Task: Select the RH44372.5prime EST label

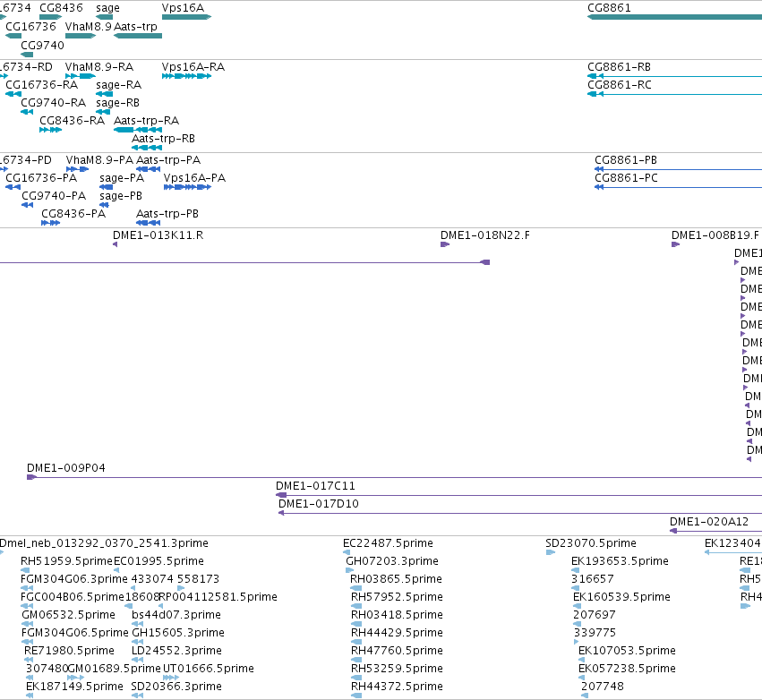Action: [x=397, y=687]
